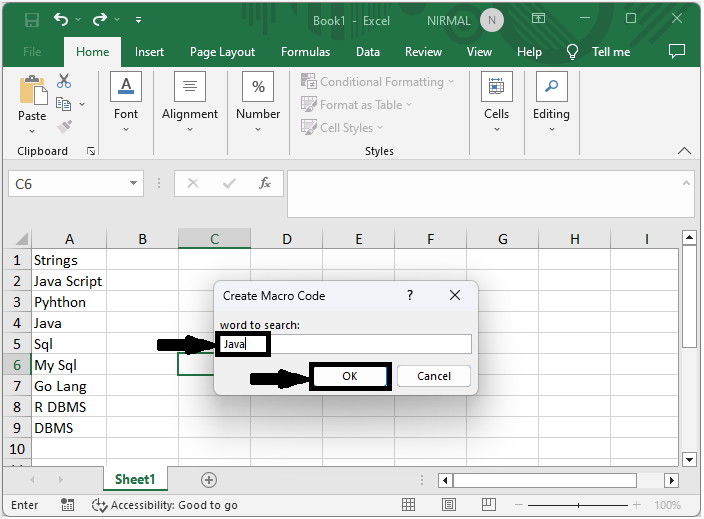
Task: Click the Insert Function fx icon
Action: 265,184
